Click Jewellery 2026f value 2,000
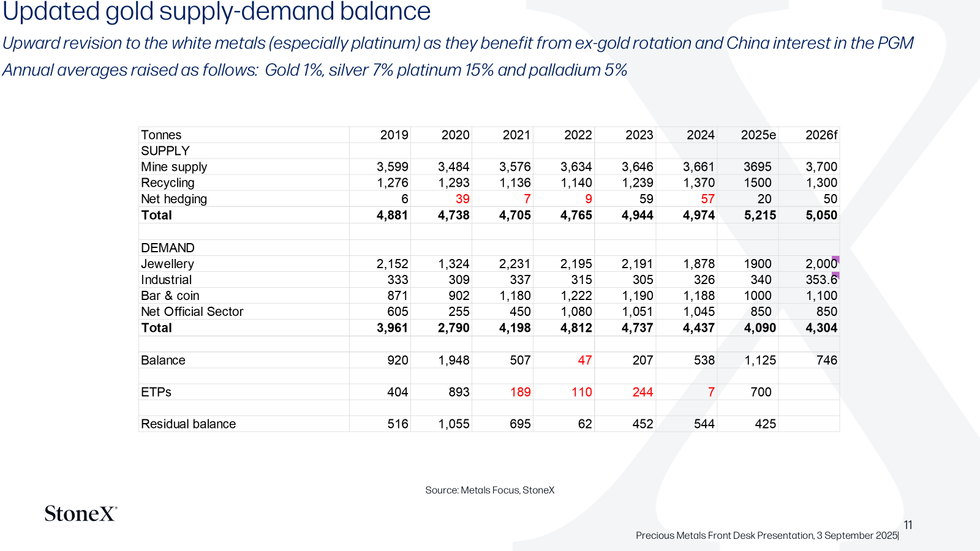 pyautogui.click(x=821, y=264)
